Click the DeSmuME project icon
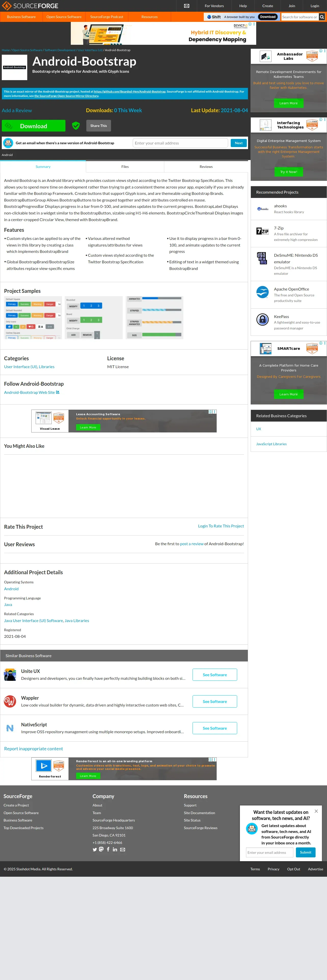Image resolution: width=327 pixels, height=980 pixels. click(262, 258)
